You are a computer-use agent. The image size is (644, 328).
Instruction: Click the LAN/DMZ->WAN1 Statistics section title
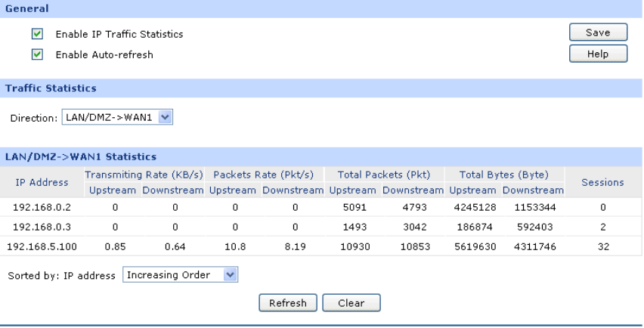[81, 156]
